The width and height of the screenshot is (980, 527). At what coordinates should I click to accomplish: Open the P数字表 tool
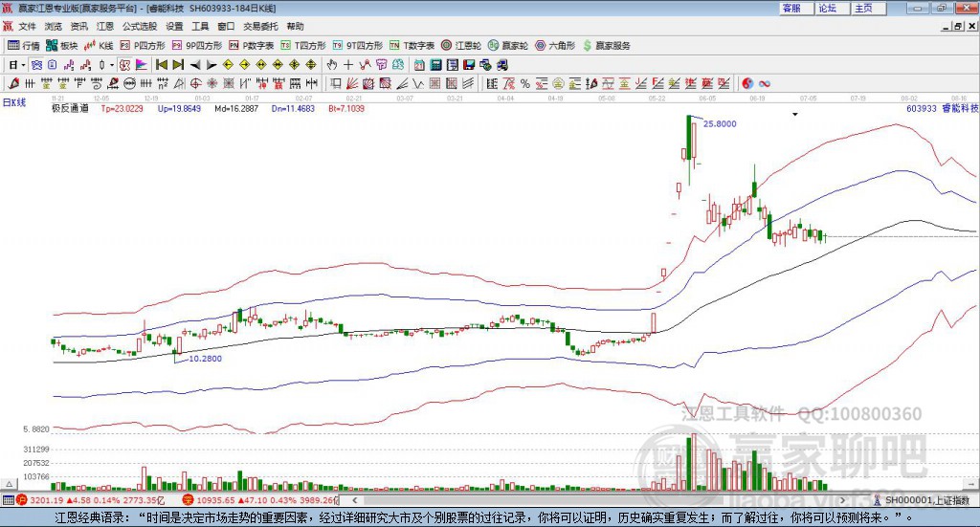pyautogui.click(x=252, y=46)
